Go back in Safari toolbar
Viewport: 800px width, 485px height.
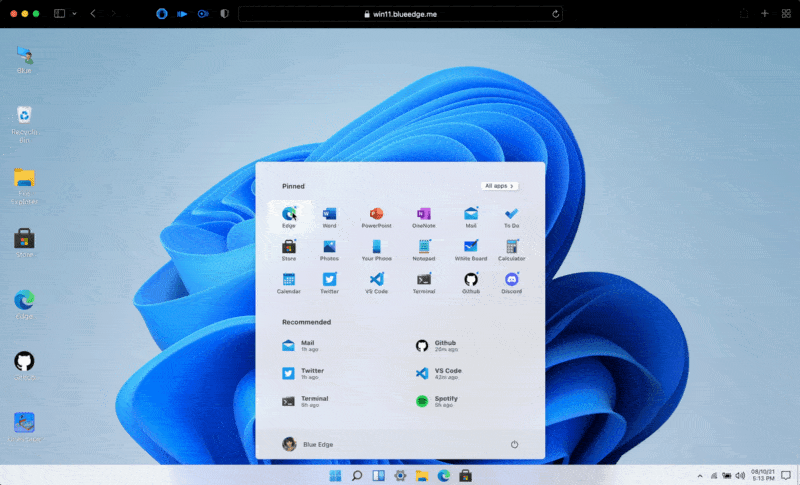pos(92,14)
